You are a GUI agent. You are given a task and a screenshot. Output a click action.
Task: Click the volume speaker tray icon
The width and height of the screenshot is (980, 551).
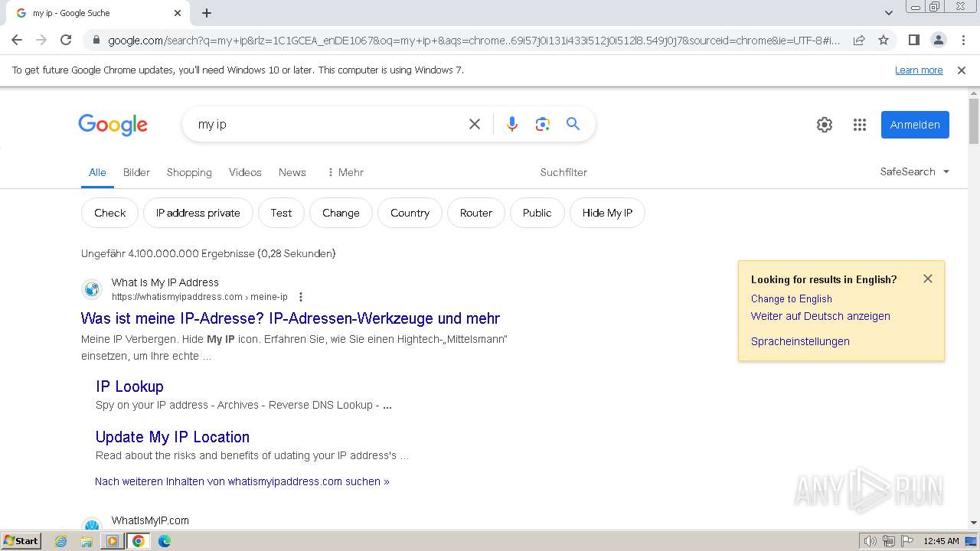(x=871, y=541)
